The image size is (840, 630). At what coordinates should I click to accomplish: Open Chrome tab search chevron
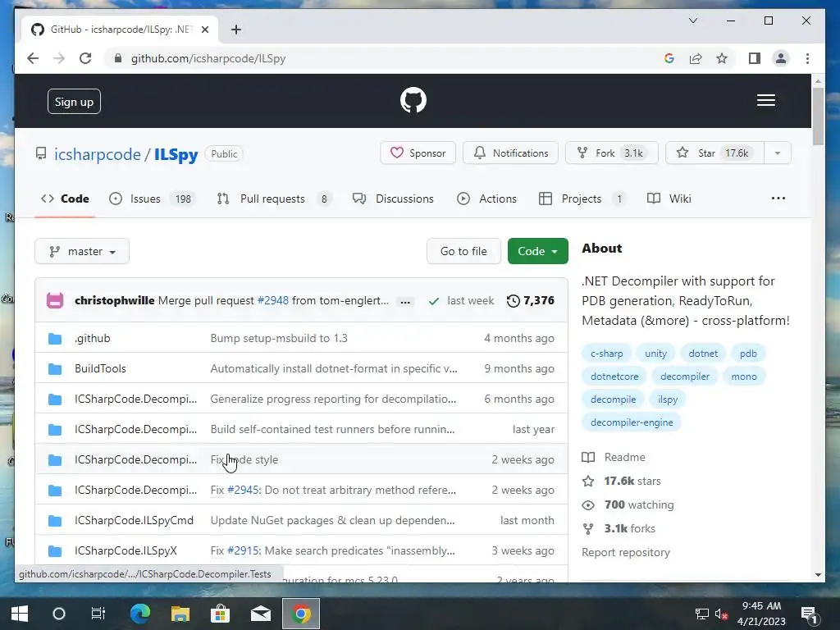click(x=693, y=21)
